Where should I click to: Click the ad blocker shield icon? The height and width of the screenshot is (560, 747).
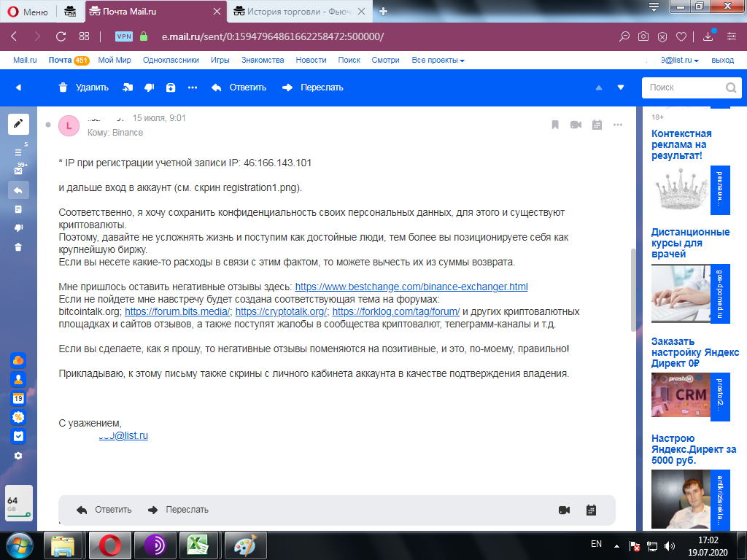pyautogui.click(x=662, y=36)
